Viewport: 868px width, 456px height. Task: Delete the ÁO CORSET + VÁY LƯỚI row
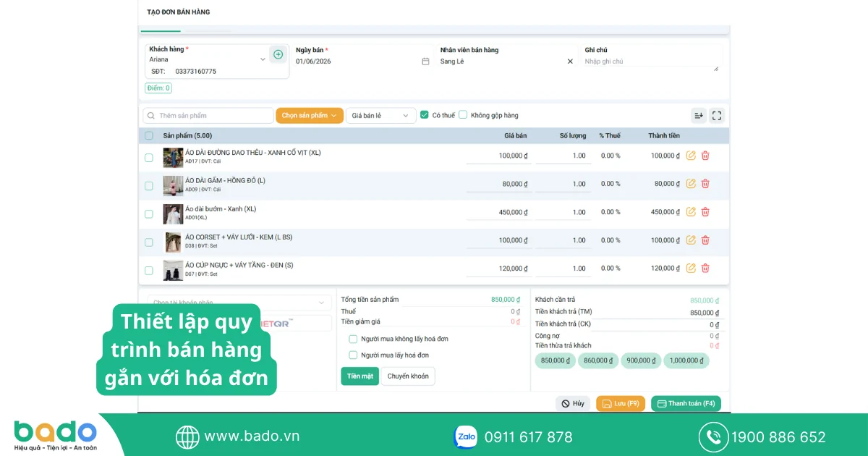[x=705, y=240]
